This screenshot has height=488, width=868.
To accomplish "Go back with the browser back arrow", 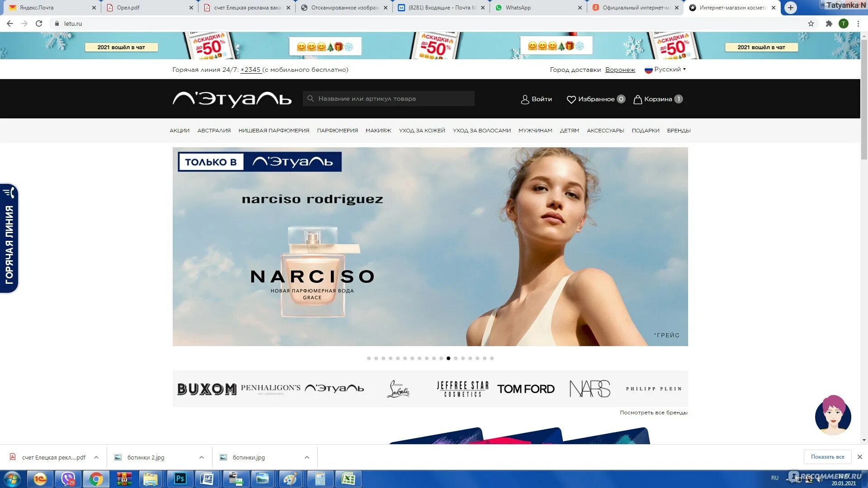I will [x=9, y=23].
